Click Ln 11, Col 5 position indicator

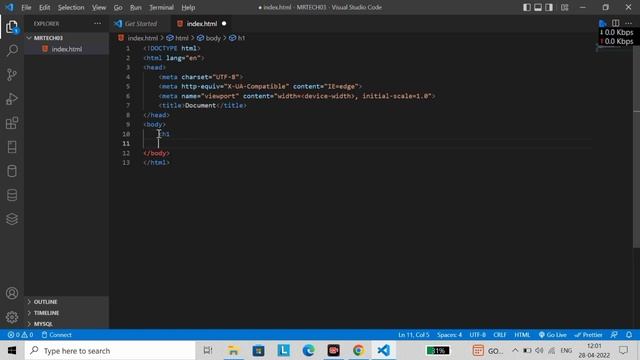(413, 335)
